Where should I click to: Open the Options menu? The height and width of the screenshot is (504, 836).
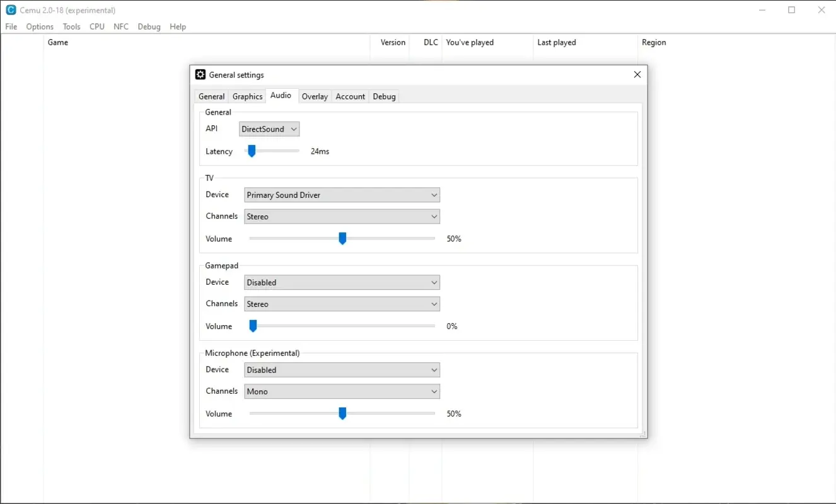[x=39, y=26]
